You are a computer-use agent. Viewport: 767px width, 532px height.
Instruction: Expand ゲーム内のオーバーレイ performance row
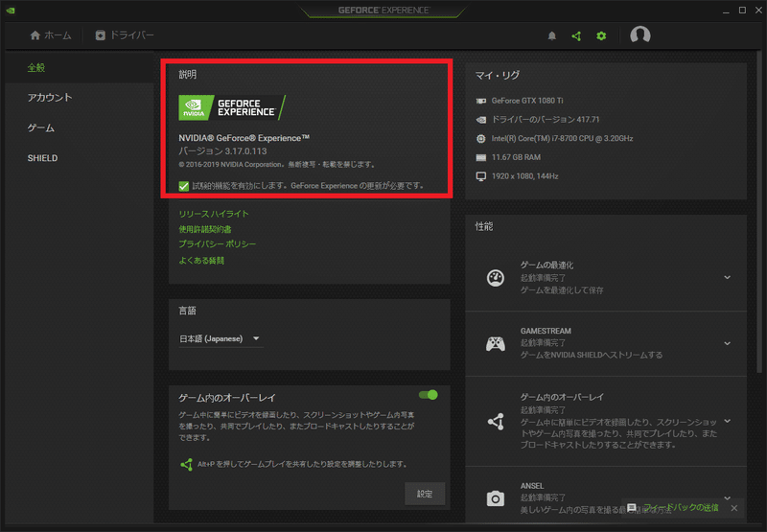tap(728, 421)
